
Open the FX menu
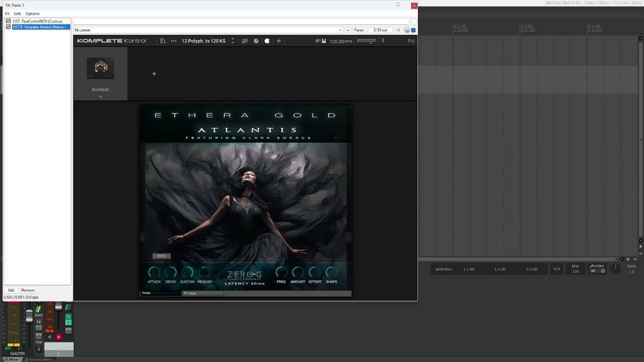(7, 14)
